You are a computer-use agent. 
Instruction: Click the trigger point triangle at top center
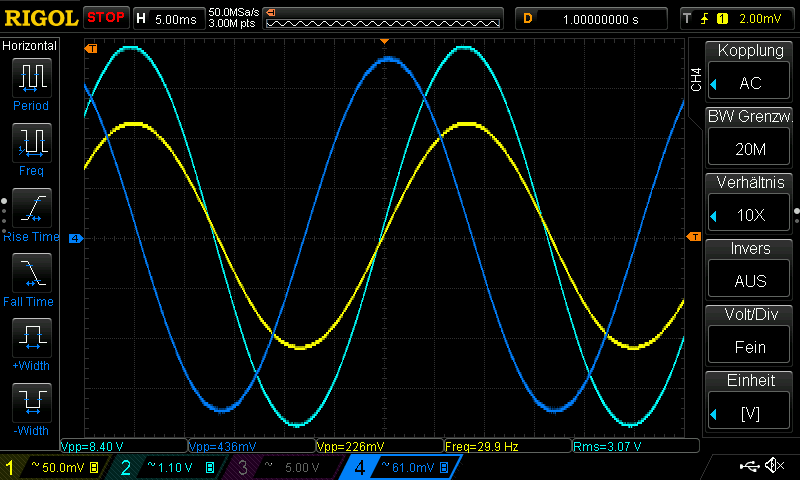point(384,41)
